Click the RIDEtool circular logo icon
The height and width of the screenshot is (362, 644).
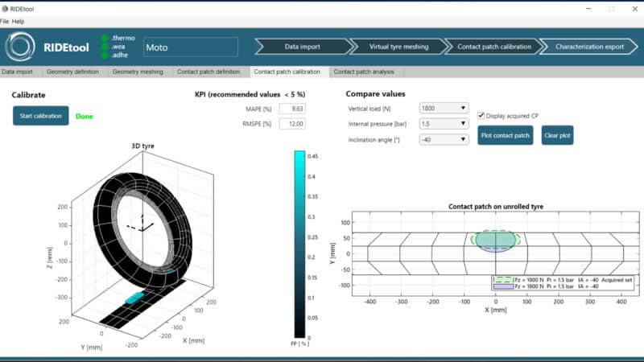click(21, 47)
